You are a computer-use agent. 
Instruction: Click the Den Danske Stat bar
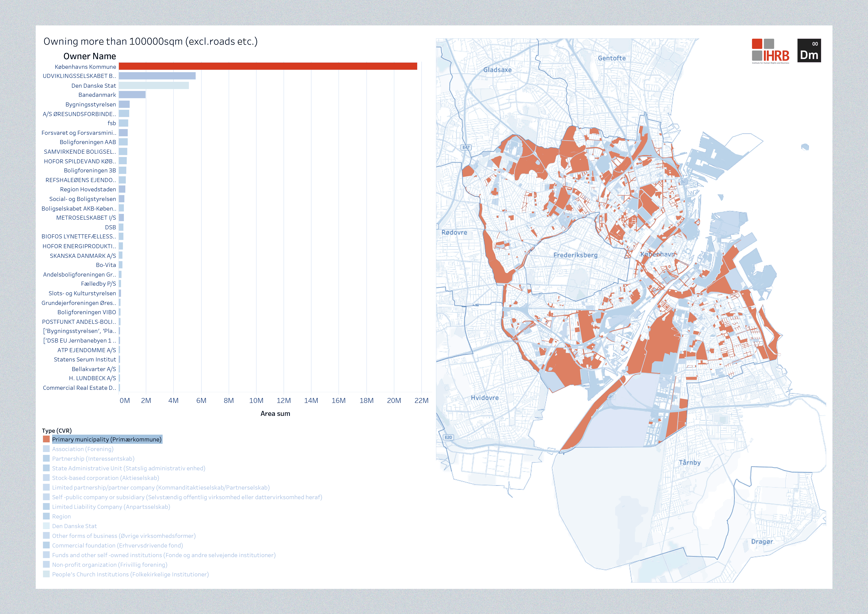point(154,85)
